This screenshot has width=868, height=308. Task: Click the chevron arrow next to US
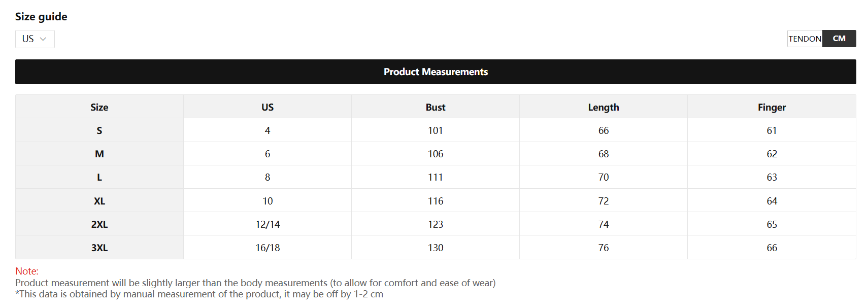point(43,39)
